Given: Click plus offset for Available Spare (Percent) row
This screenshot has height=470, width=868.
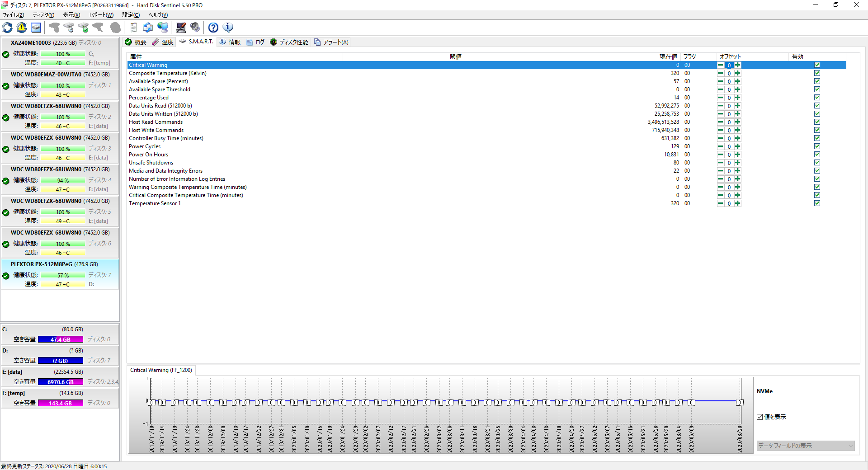Looking at the screenshot, I should (x=738, y=81).
